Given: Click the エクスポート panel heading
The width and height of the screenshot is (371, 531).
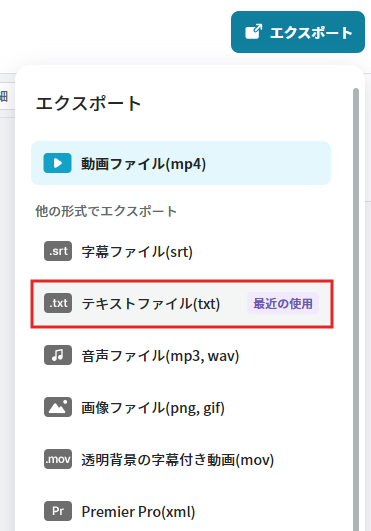Looking at the screenshot, I should pos(88,103).
